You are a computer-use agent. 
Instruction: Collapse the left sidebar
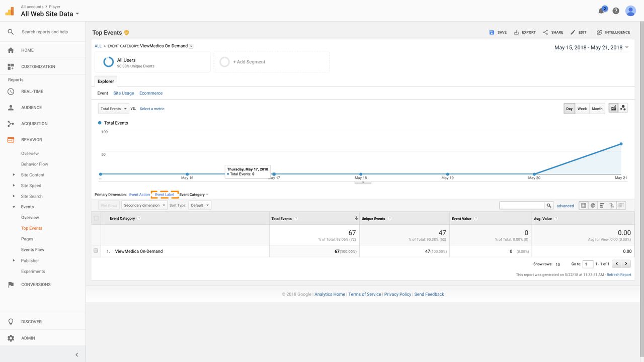pos(76,354)
